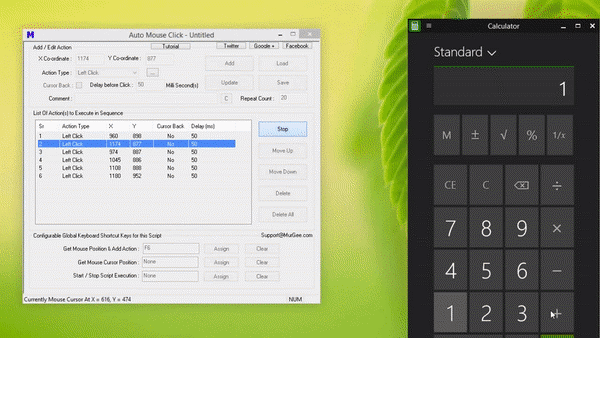This screenshot has height=407, width=600.
Task: Click the C clear button in Calculator
Action: pos(486,186)
